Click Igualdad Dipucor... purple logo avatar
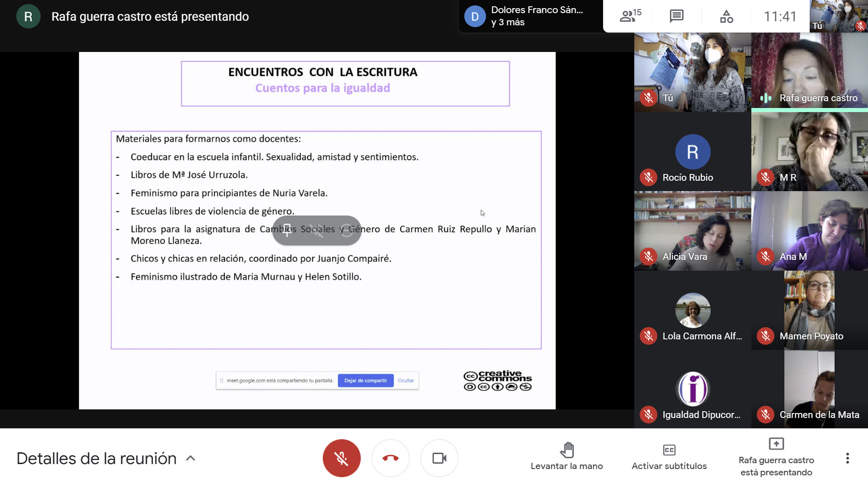This screenshot has height=488, width=868. [x=693, y=389]
